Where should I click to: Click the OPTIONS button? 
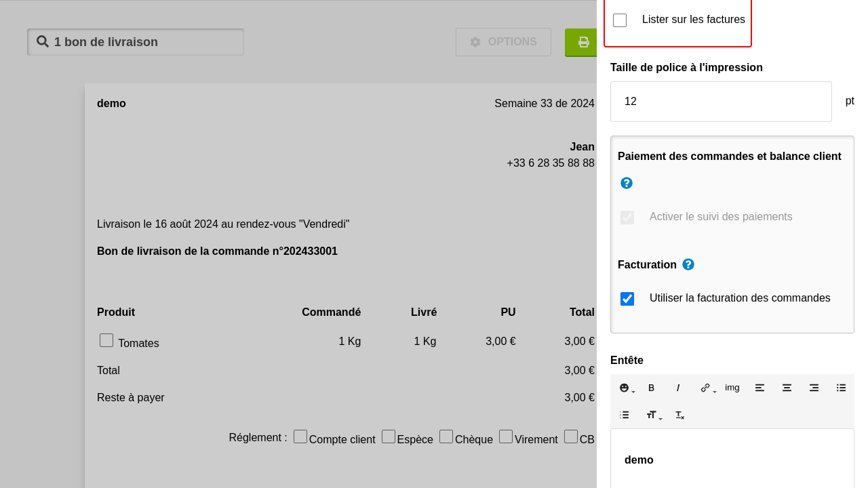[503, 42]
